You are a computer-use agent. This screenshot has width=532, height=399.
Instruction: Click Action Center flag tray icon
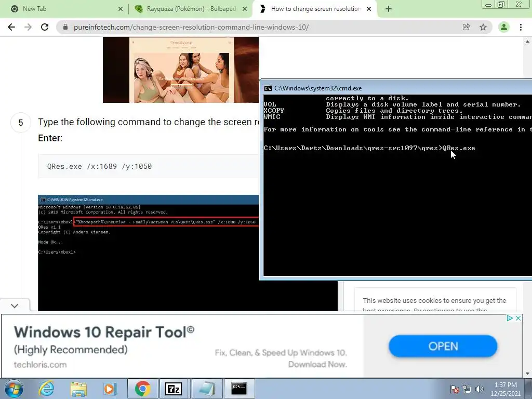(455, 389)
